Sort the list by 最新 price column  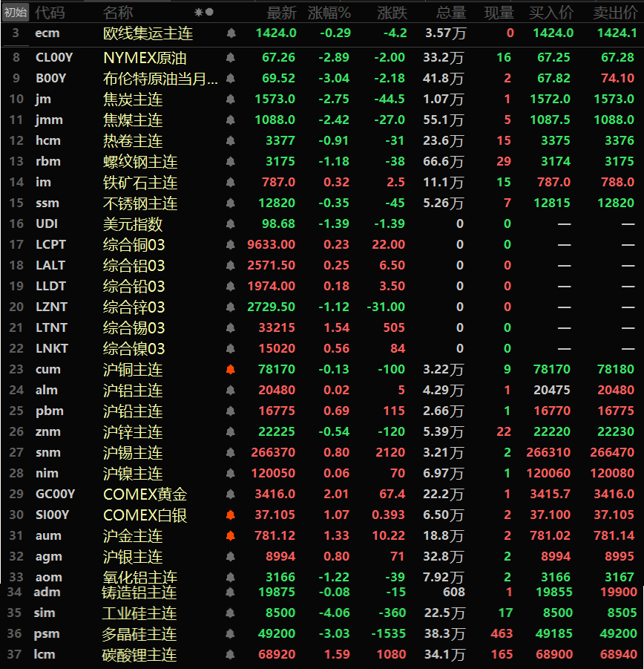(281, 13)
